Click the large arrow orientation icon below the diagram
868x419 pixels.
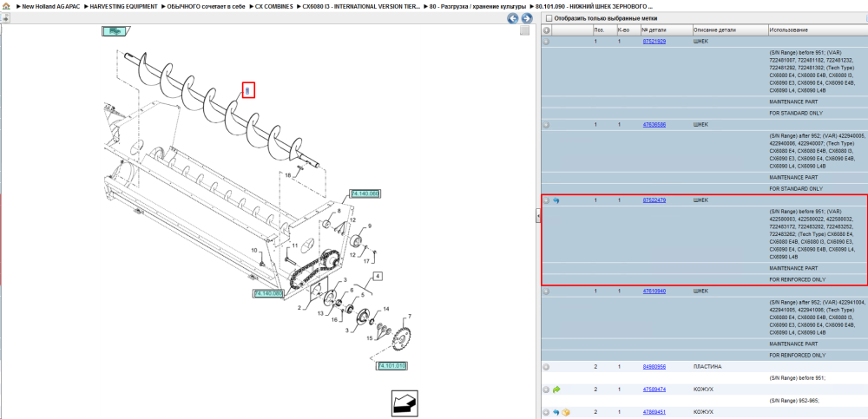(x=404, y=403)
